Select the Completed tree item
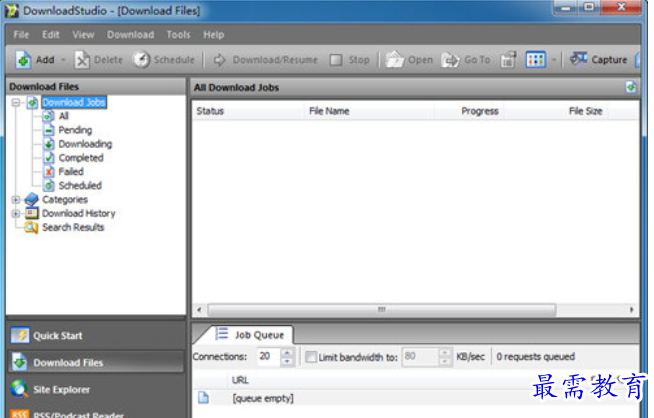654x418 pixels. click(81, 158)
